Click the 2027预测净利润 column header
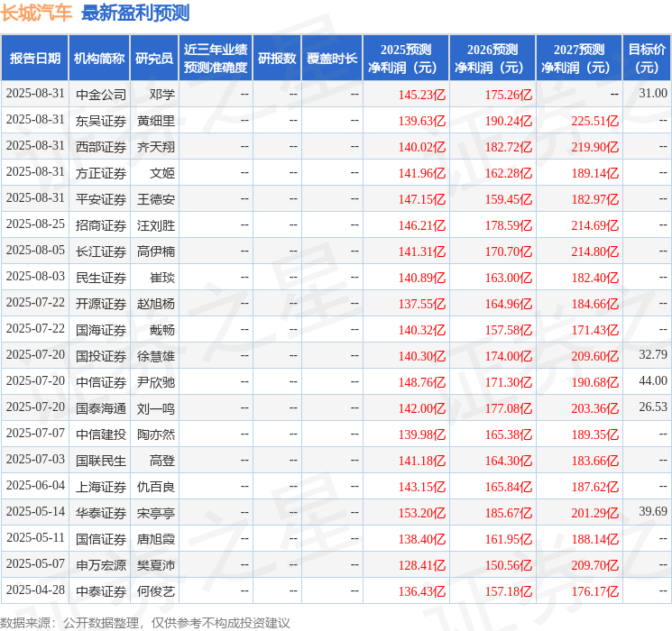This screenshot has height=631, width=672. click(x=579, y=58)
